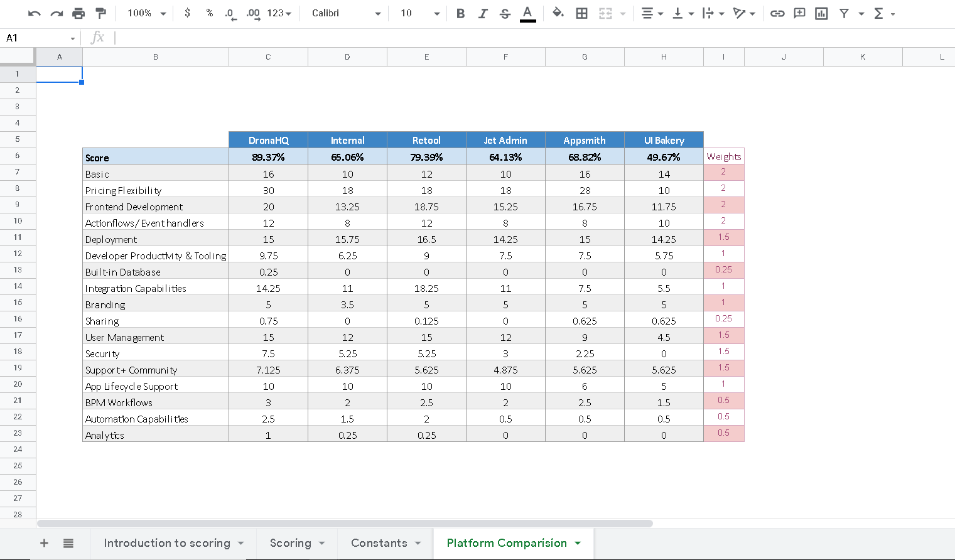Select the Jet Admin header cell

(x=505, y=140)
